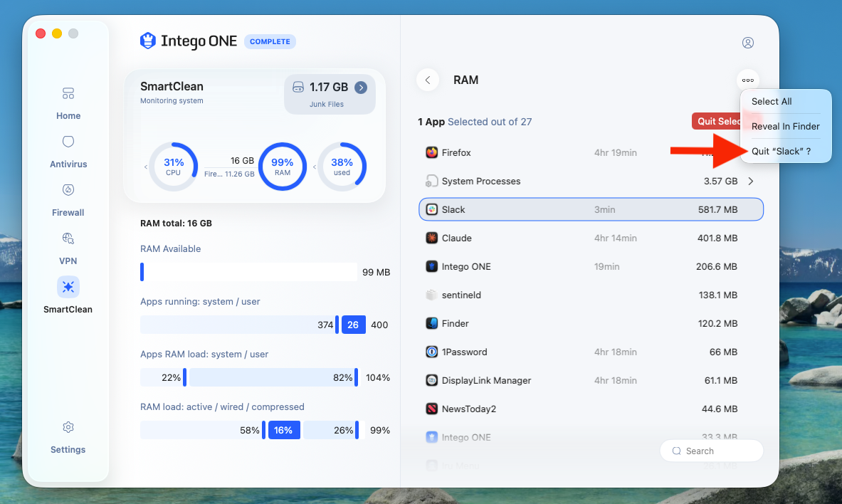Click the Slack app icon
This screenshot has height=504, width=842.
432,209
